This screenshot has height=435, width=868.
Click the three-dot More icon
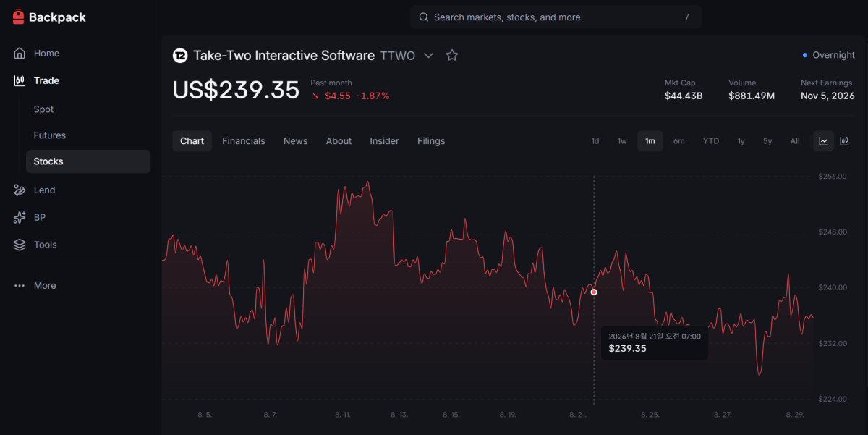(20, 285)
